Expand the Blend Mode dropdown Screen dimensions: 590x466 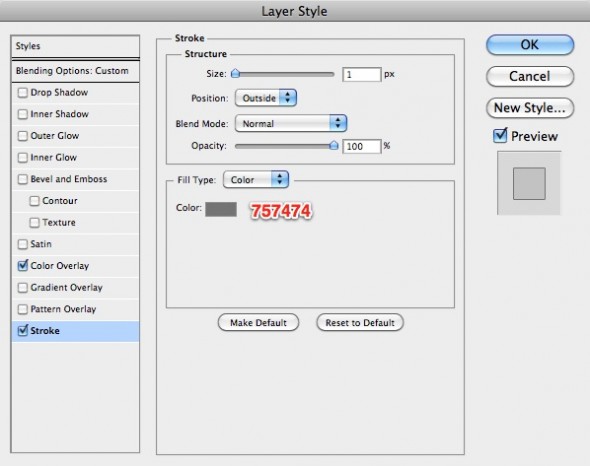coord(290,123)
